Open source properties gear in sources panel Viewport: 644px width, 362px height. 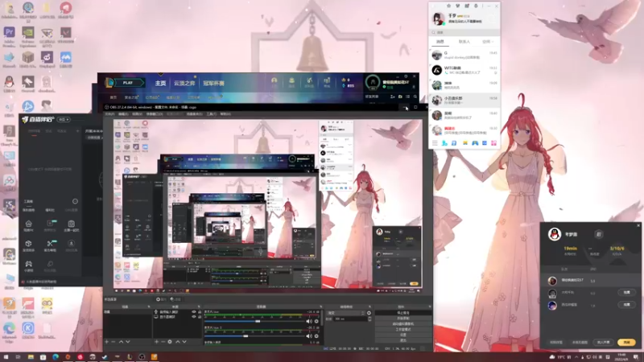[x=170, y=341]
